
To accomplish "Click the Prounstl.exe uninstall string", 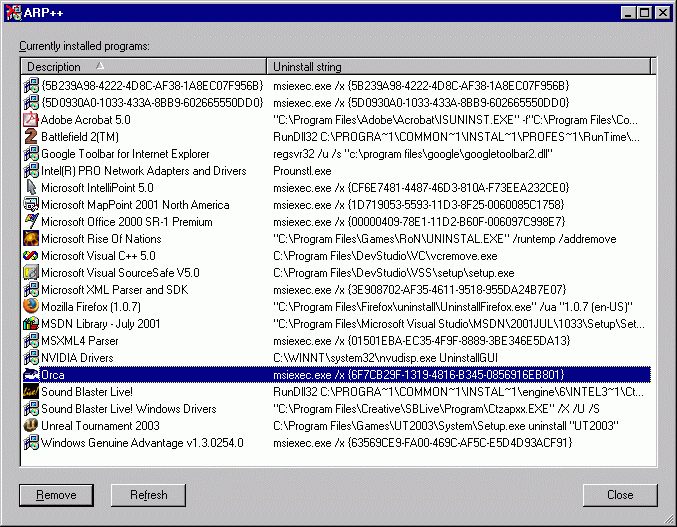I will (302, 170).
